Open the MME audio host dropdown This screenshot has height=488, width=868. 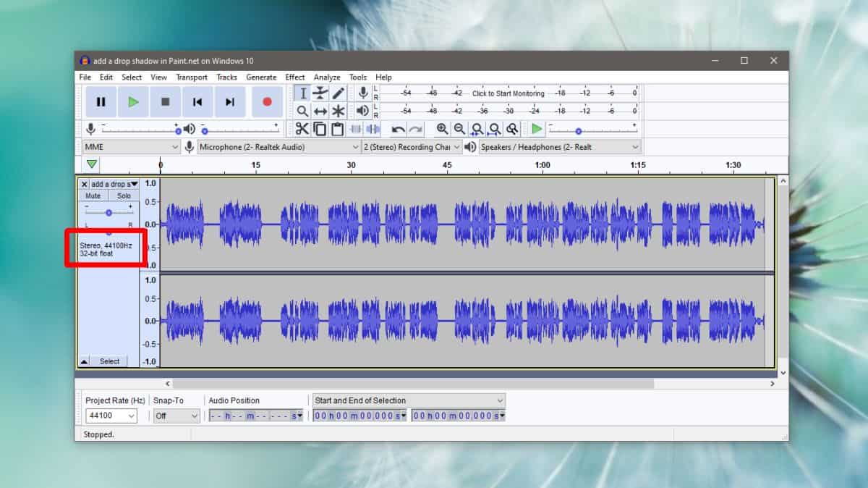coord(131,147)
